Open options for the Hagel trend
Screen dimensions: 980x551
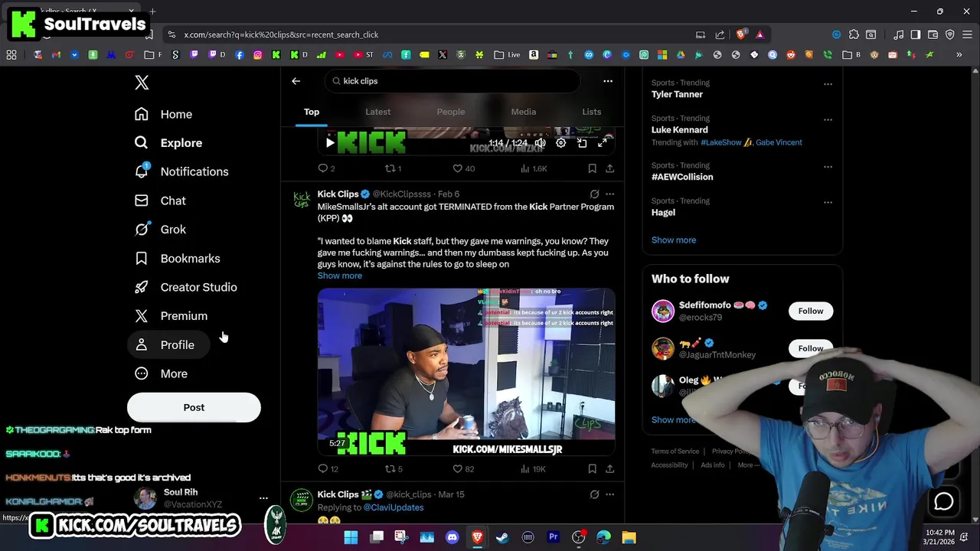[828, 202]
